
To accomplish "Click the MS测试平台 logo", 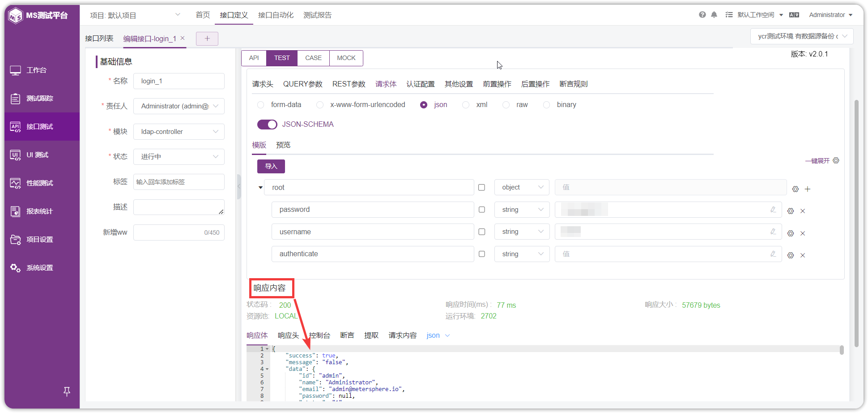I will 38,16.
